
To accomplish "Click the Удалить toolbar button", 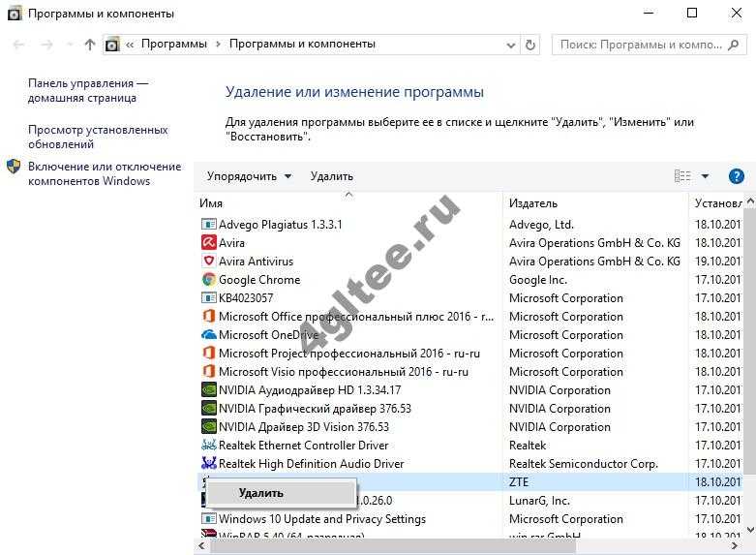I will (332, 176).
